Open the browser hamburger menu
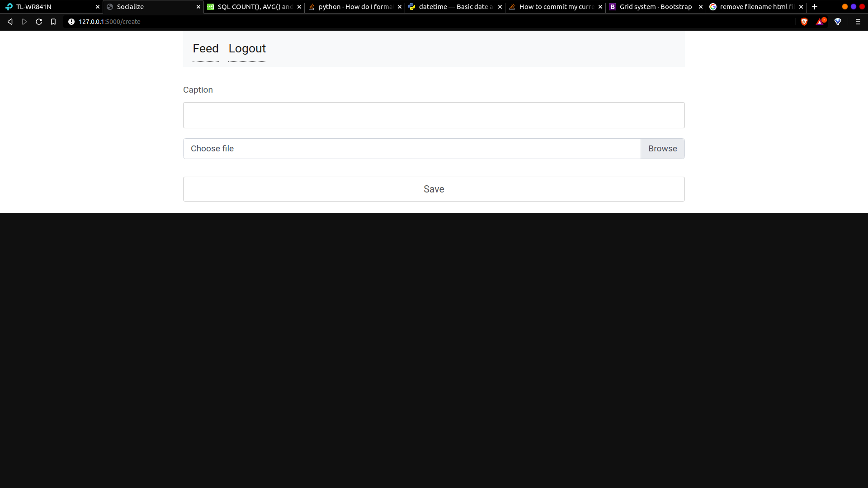 pyautogui.click(x=858, y=22)
